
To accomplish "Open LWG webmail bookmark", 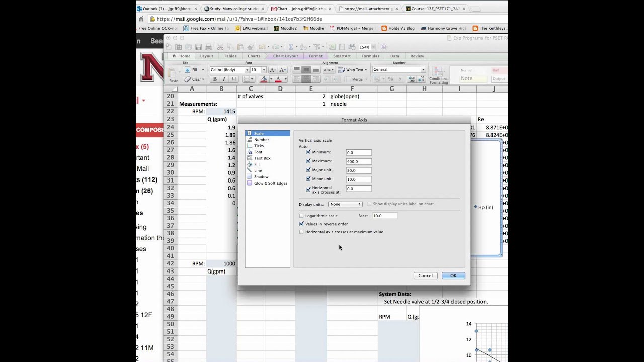I will [252, 28].
